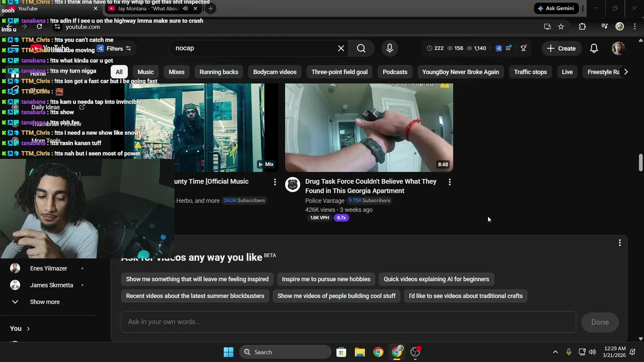Select the Music filter chip

click(145, 72)
